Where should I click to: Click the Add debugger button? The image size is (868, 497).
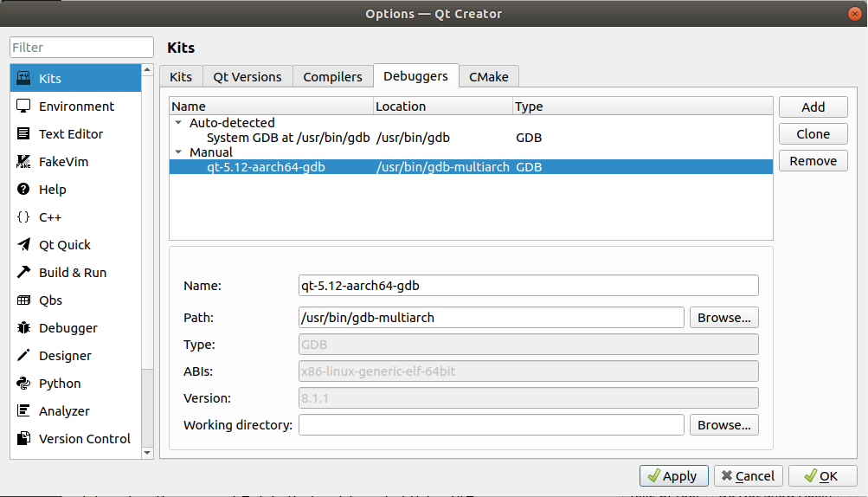coord(813,107)
